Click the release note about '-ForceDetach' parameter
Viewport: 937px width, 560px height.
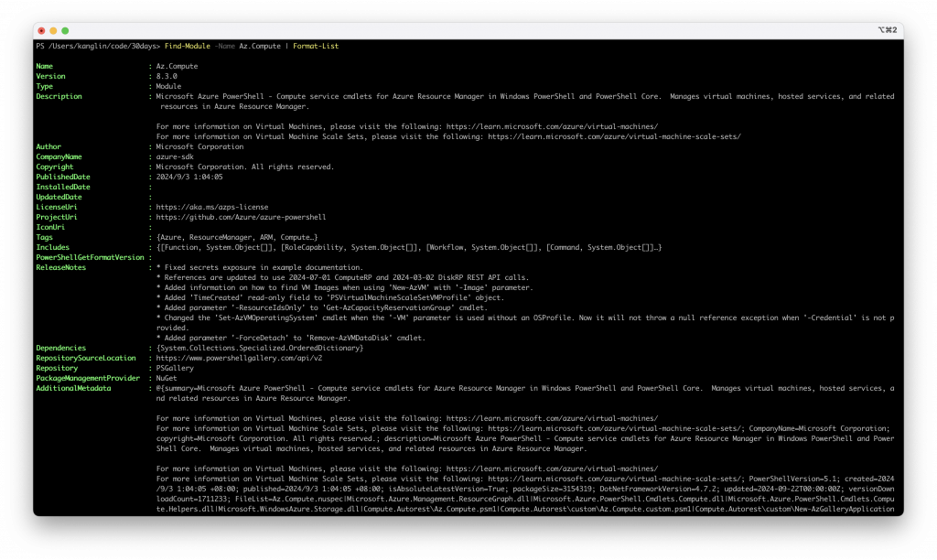(290, 338)
